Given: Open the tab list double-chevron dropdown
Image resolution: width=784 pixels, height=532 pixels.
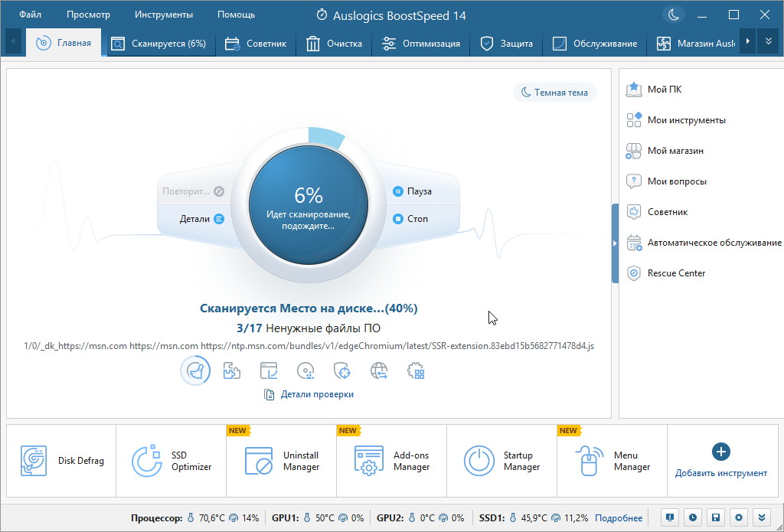Looking at the screenshot, I should 769,41.
